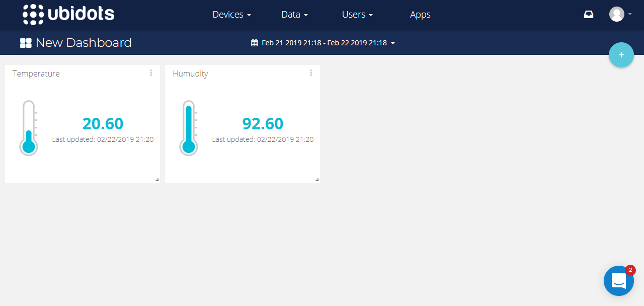Click the 20.60 temperature value
Image resolution: width=644 pixels, height=306 pixels.
click(x=103, y=123)
